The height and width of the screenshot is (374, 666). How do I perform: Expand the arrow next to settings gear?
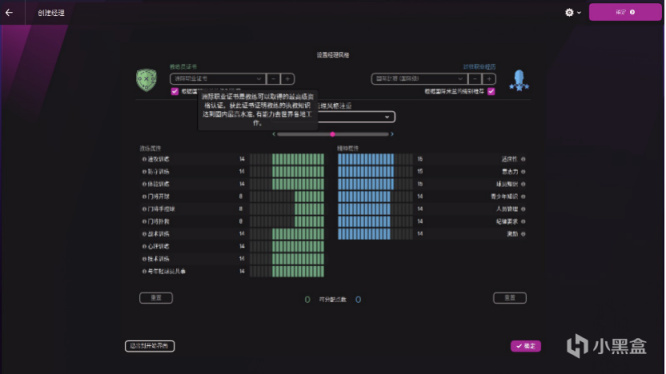(579, 13)
